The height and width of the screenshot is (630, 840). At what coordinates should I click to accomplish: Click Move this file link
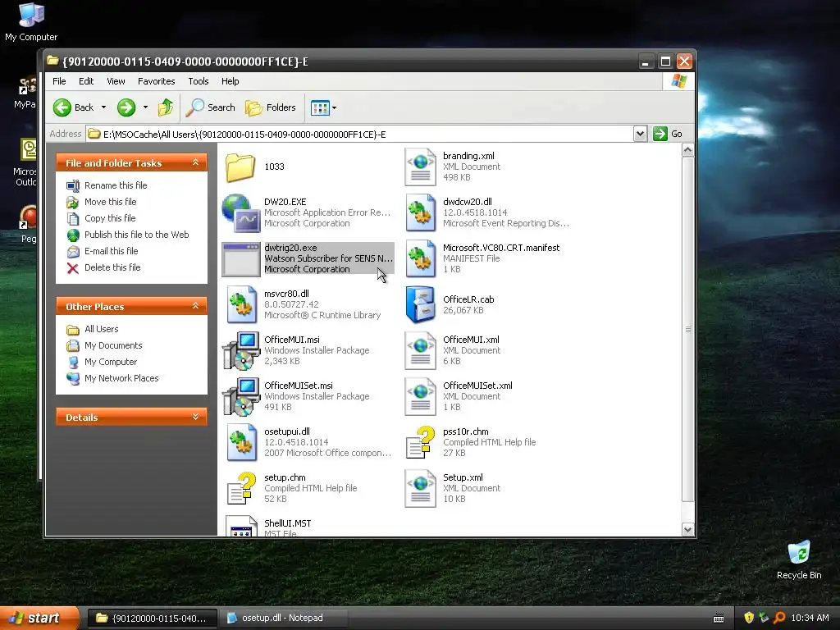[x=111, y=202]
